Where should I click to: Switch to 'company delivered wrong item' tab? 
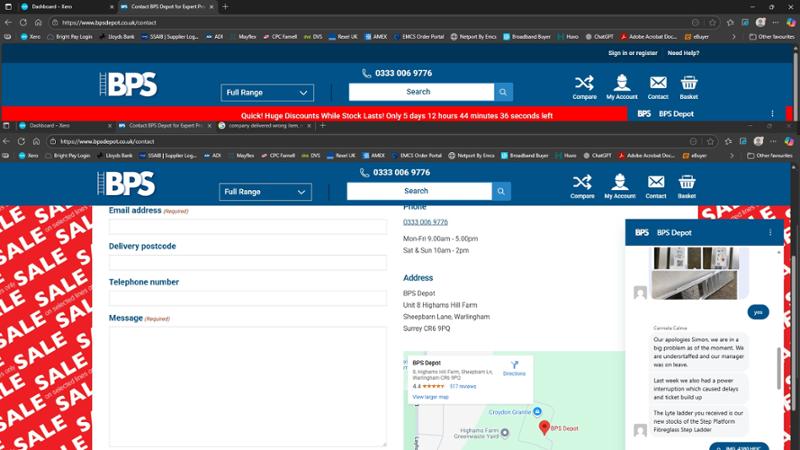point(263,126)
